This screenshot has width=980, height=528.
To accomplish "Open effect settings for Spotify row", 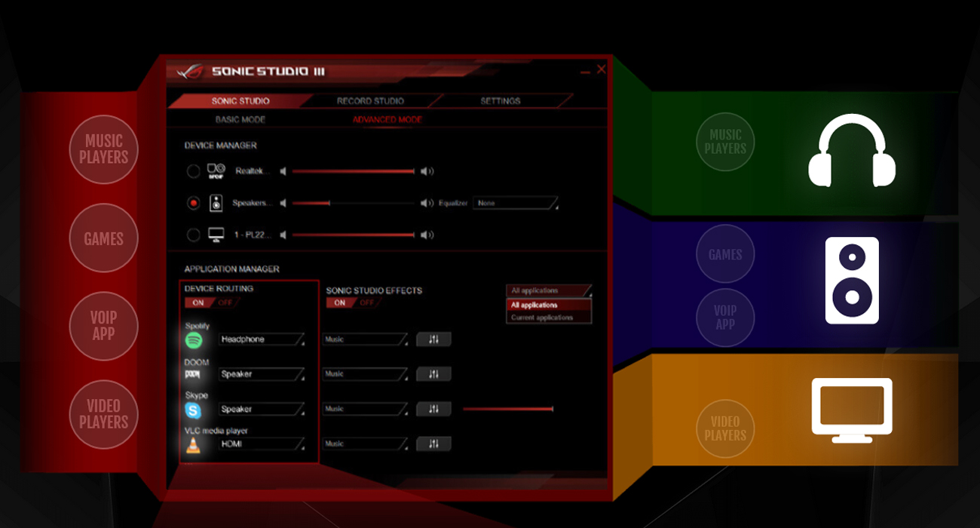I will [x=433, y=339].
